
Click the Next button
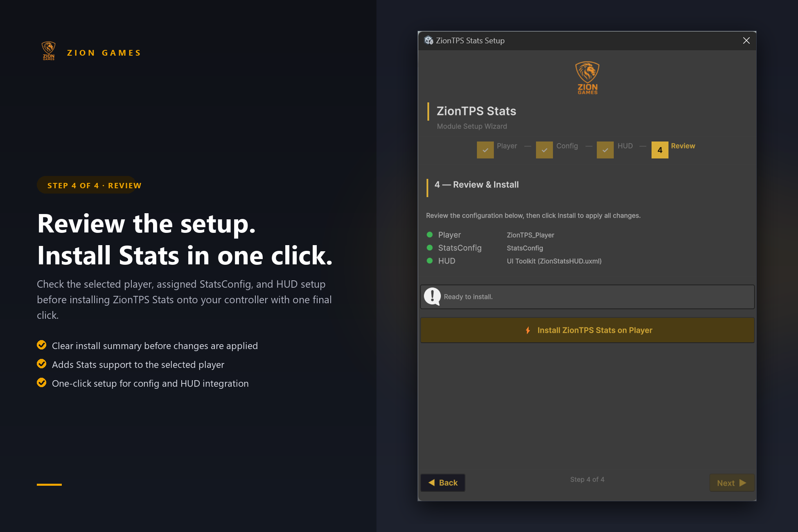[x=732, y=483]
